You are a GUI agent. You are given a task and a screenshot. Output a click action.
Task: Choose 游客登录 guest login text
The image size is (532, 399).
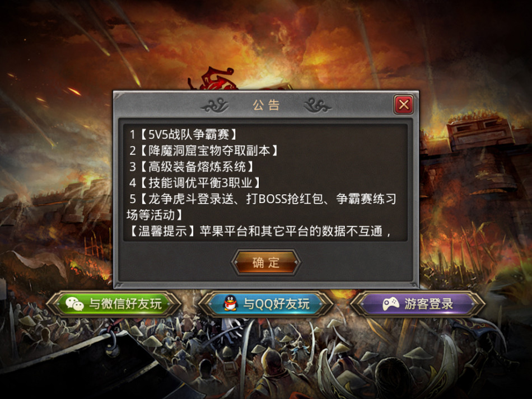click(x=428, y=304)
